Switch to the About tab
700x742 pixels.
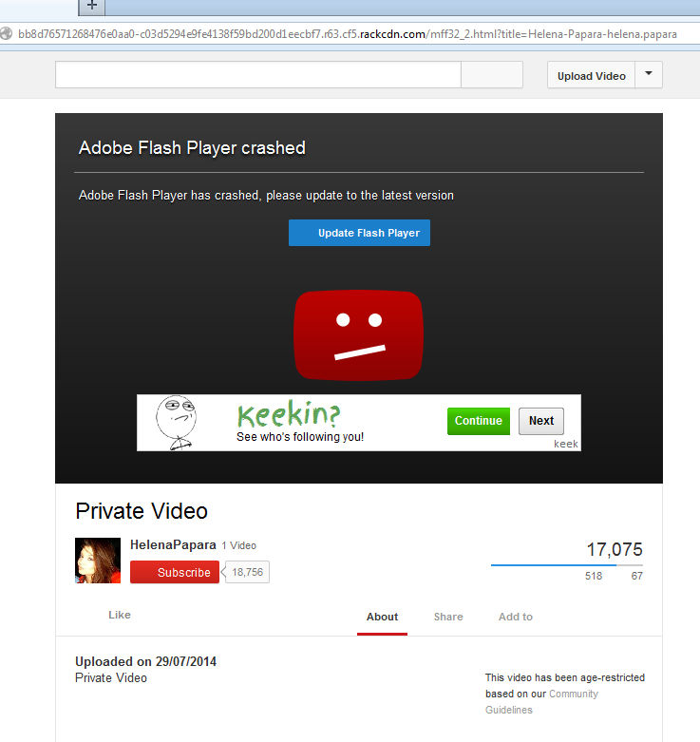(382, 617)
